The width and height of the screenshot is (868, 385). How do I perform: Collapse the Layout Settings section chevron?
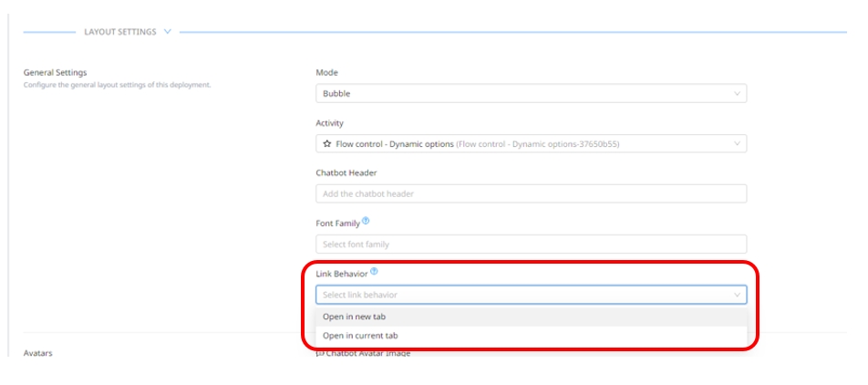pyautogui.click(x=167, y=32)
